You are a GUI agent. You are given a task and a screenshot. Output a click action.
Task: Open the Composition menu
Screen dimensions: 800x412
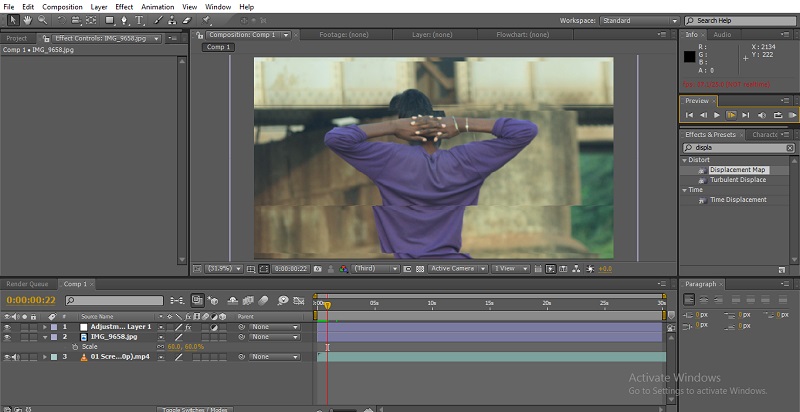(62, 7)
